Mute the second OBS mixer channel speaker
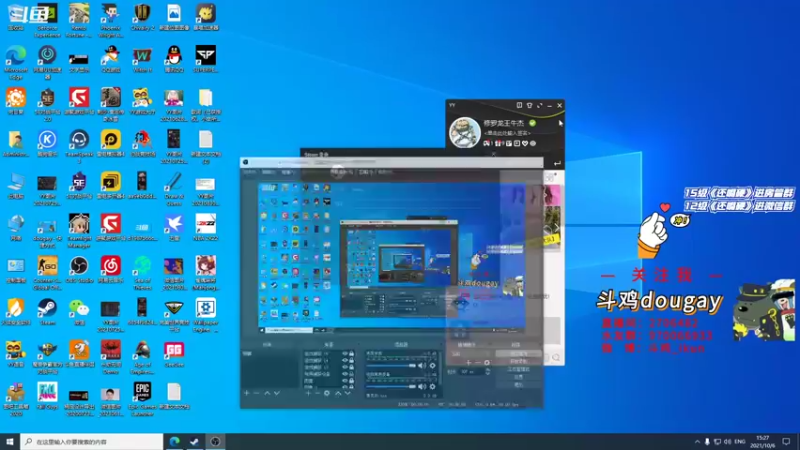 click(x=421, y=386)
